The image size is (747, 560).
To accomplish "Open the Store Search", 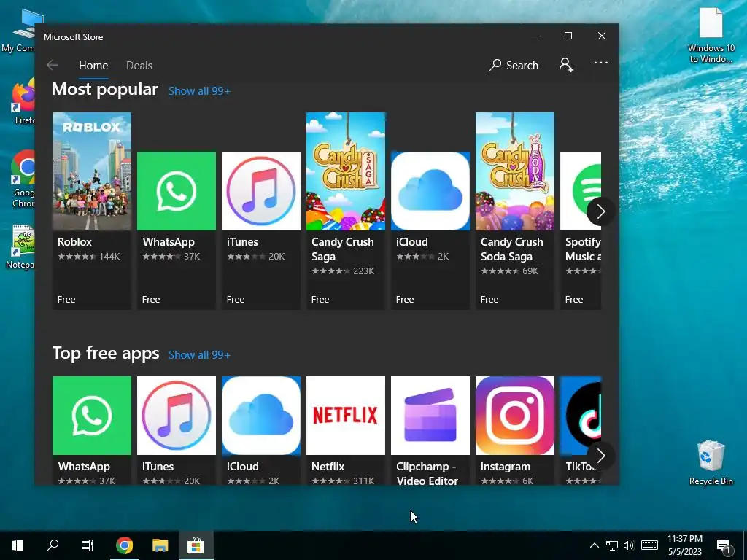I will click(x=514, y=65).
